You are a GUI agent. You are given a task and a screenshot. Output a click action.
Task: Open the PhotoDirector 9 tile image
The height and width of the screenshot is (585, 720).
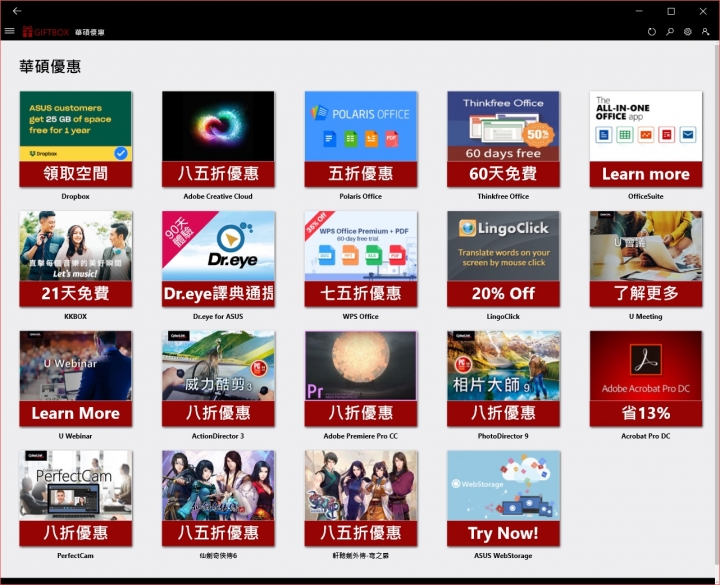[x=503, y=366]
